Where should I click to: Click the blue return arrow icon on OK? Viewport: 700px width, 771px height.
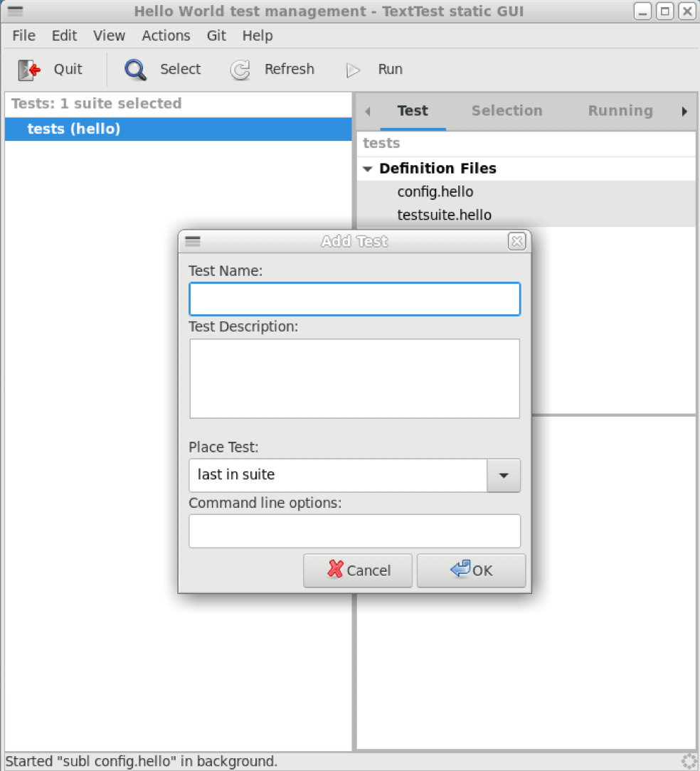[x=460, y=568]
